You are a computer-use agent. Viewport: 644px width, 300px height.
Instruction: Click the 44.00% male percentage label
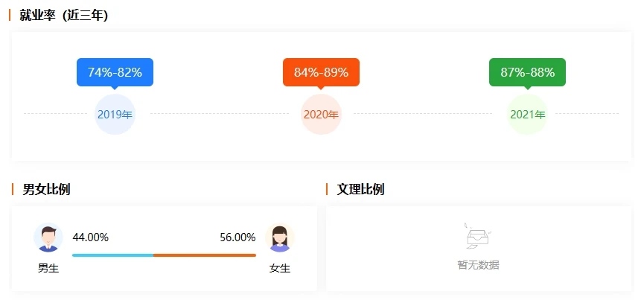(90, 237)
